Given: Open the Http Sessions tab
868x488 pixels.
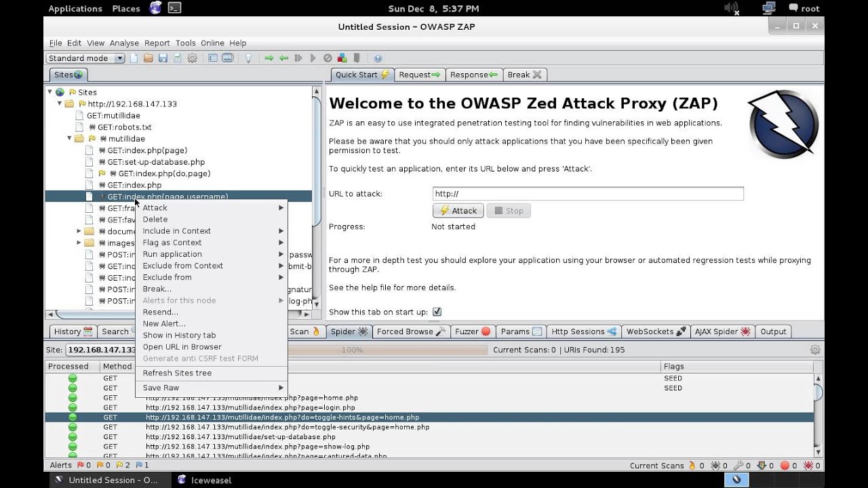Looking at the screenshot, I should pyautogui.click(x=584, y=331).
